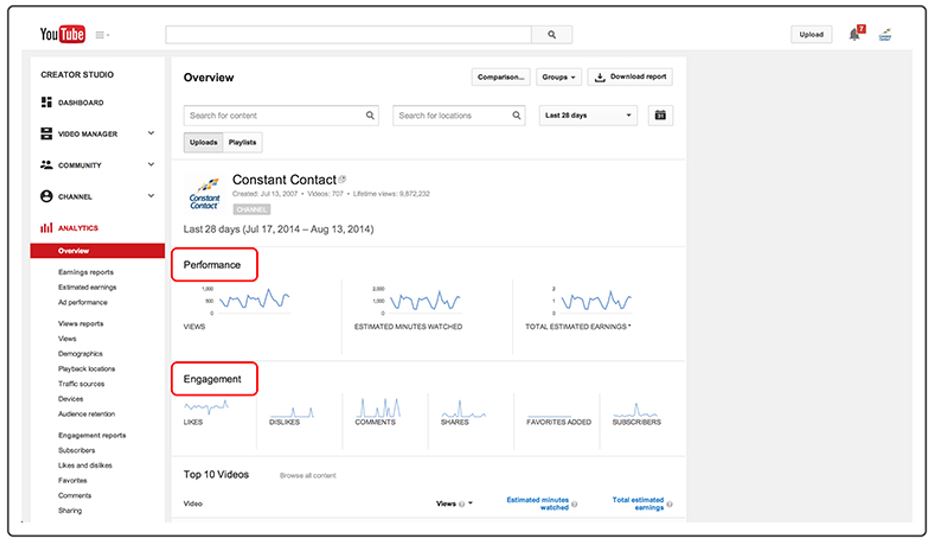The width and height of the screenshot is (947, 545).
Task: Toggle the Uploads filter button
Action: [x=204, y=143]
